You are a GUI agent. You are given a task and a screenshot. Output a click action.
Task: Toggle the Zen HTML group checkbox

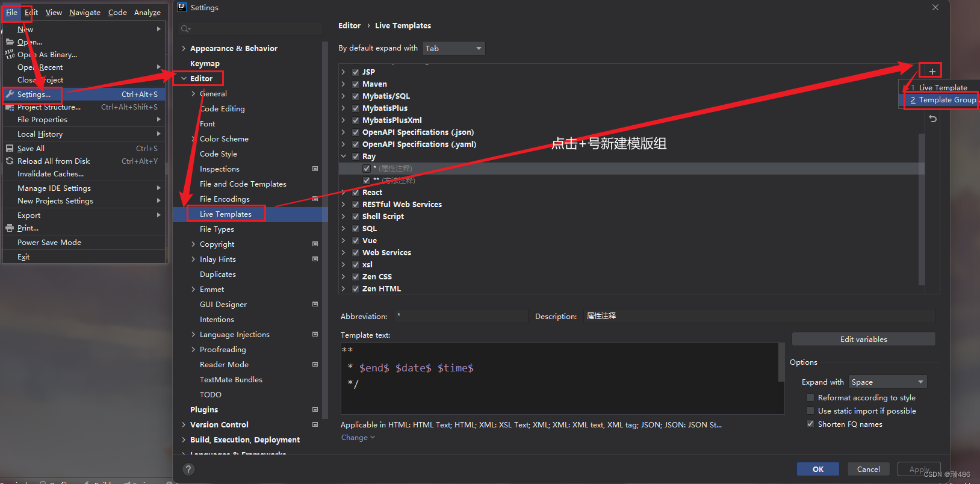pyautogui.click(x=356, y=288)
